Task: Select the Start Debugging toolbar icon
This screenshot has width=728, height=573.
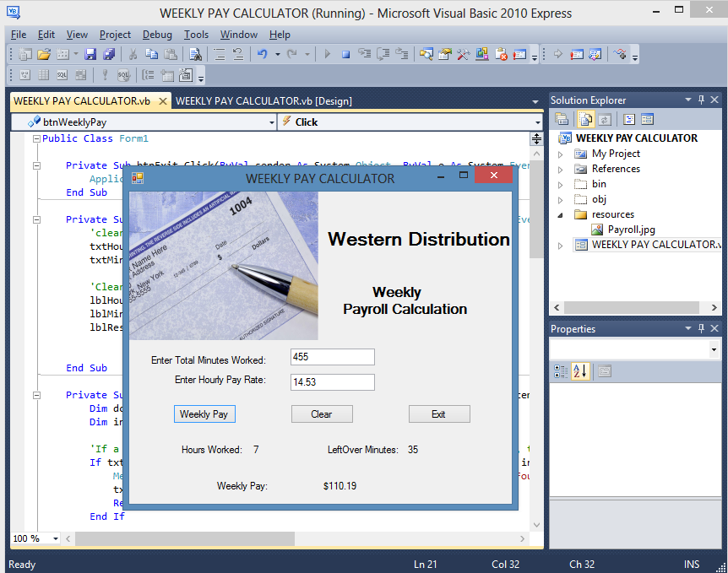Action: tap(328, 54)
